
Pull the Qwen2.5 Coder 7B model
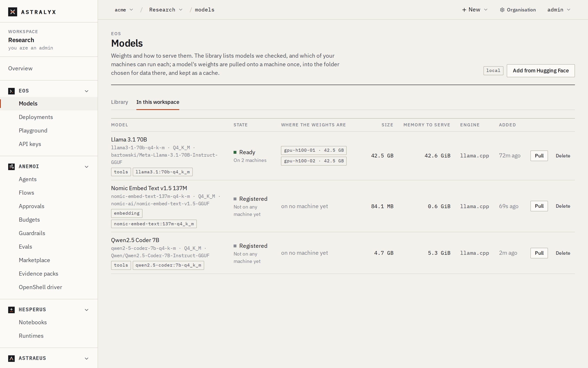[539, 253]
